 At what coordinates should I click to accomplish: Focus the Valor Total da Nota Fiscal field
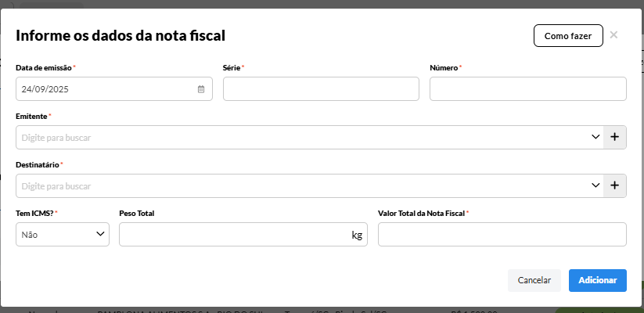(502, 235)
